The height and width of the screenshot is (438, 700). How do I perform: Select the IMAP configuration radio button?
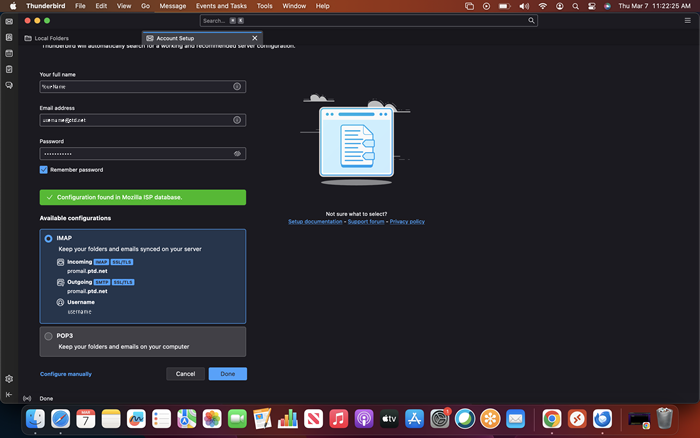pyautogui.click(x=48, y=239)
